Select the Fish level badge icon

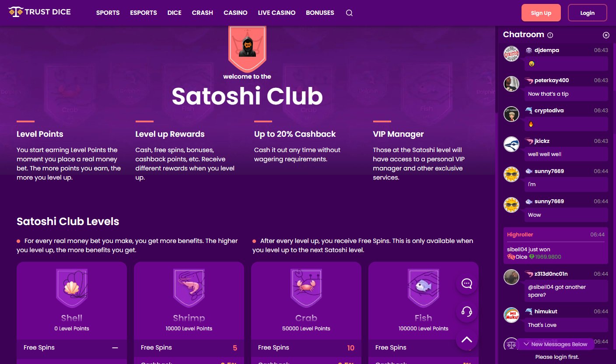coord(423,288)
